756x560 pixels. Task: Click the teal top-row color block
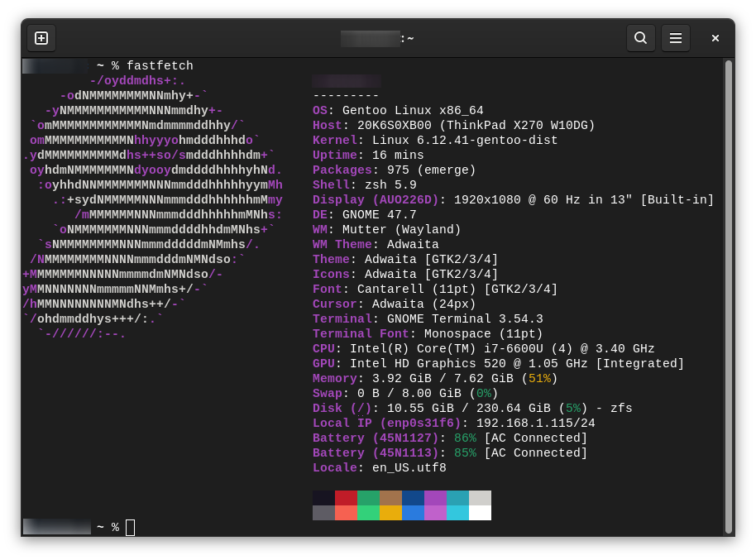tap(457, 498)
